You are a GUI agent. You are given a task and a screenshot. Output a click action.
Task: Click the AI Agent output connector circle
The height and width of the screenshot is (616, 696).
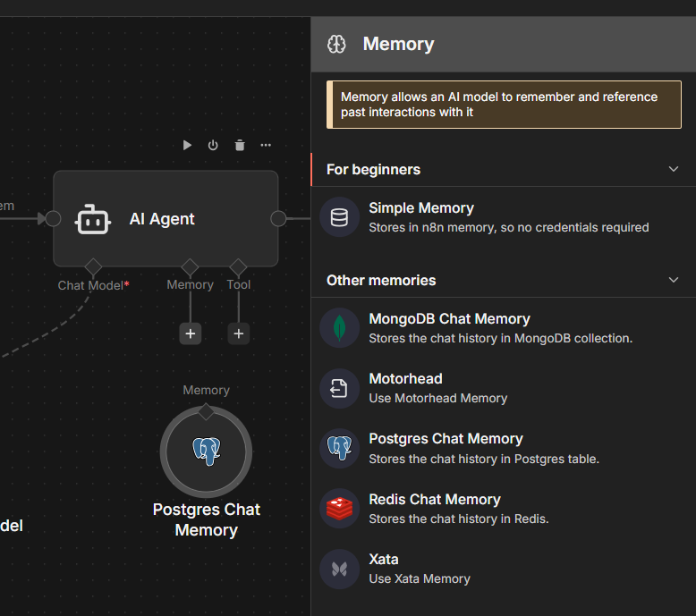pos(278,218)
